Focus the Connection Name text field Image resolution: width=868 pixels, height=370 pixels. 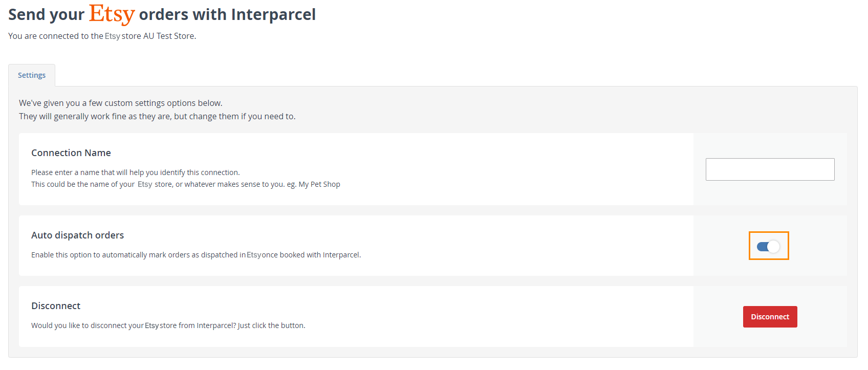click(x=770, y=169)
